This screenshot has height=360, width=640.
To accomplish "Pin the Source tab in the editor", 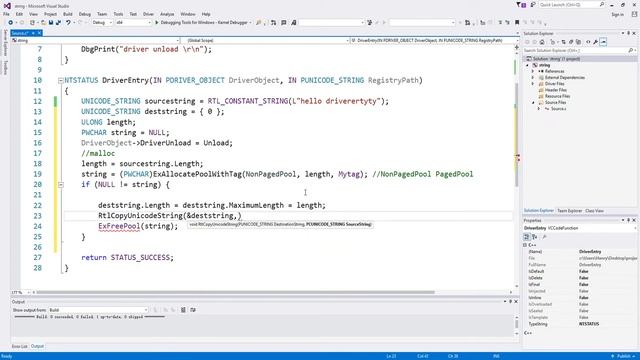I will tap(33, 33).
